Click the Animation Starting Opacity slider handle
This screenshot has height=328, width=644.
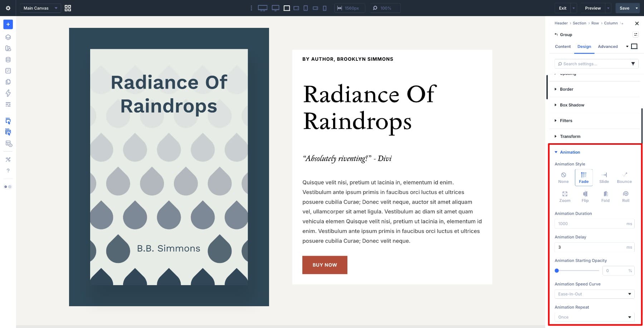click(557, 271)
